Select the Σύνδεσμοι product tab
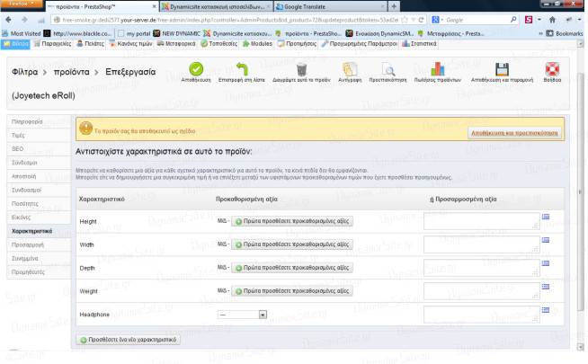Viewport: 588px width, 364px height. point(39,163)
